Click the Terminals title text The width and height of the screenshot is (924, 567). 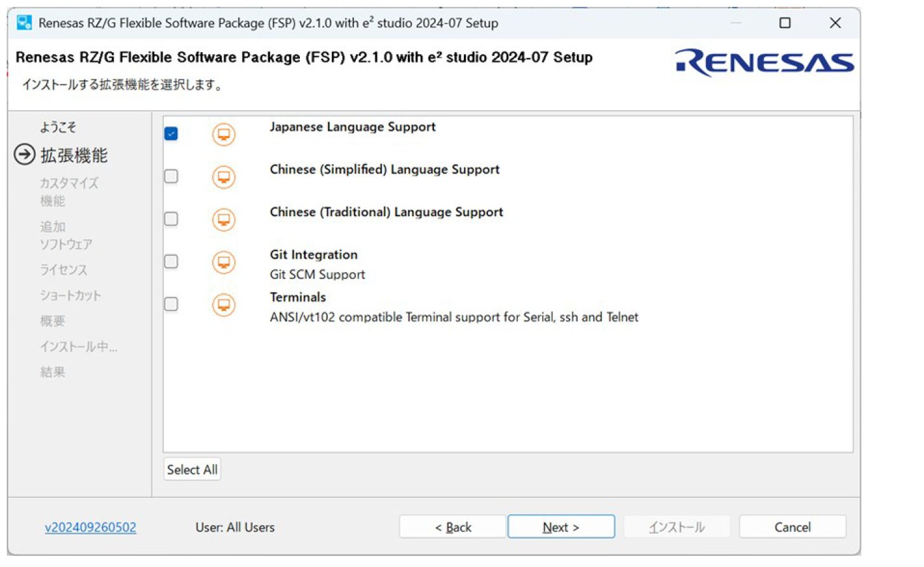[x=297, y=297]
